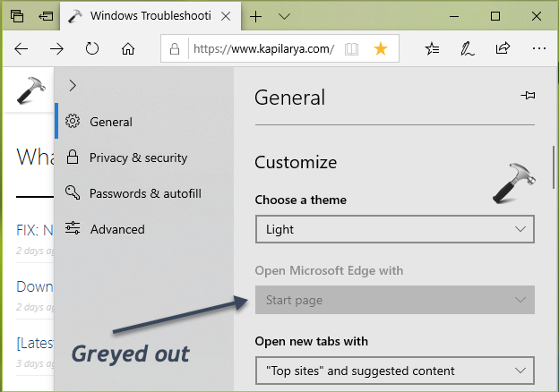Switch to Reading view
559x392 pixels.
(x=351, y=49)
